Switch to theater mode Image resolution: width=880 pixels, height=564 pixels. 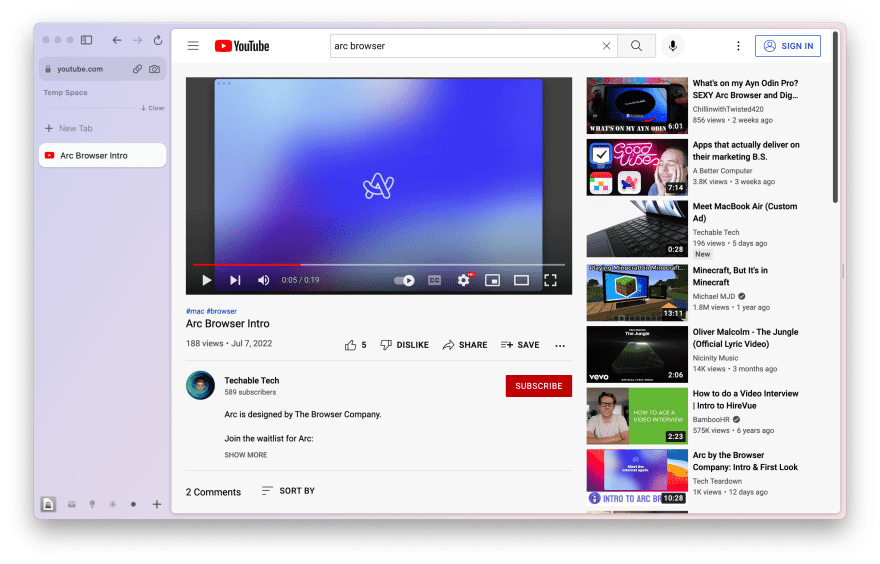point(521,280)
